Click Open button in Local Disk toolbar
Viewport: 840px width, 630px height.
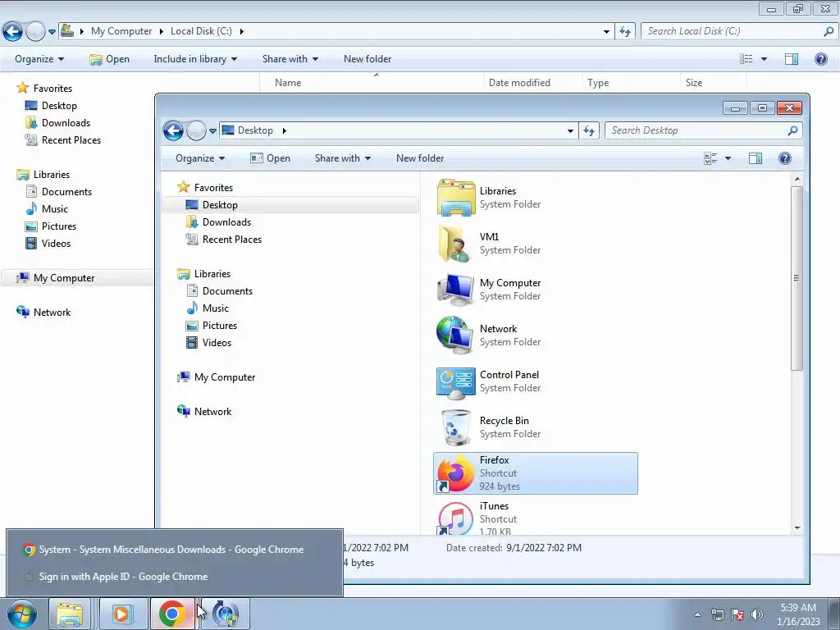pos(110,59)
